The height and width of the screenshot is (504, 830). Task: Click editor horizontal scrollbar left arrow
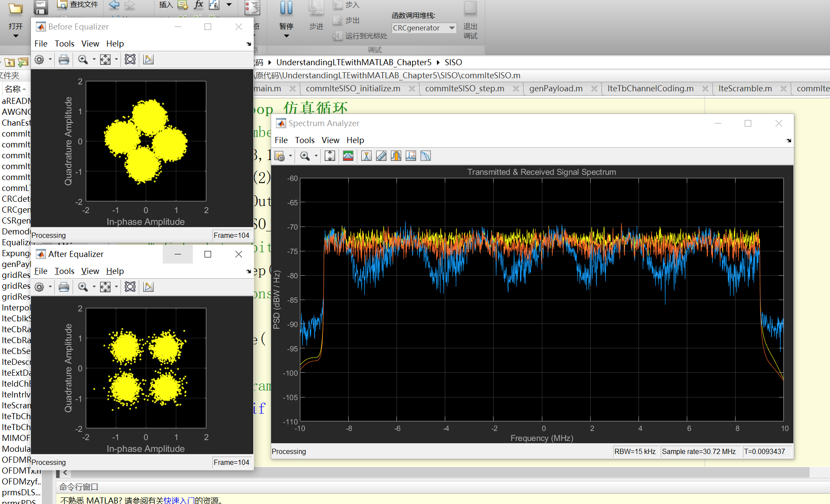click(x=65, y=472)
